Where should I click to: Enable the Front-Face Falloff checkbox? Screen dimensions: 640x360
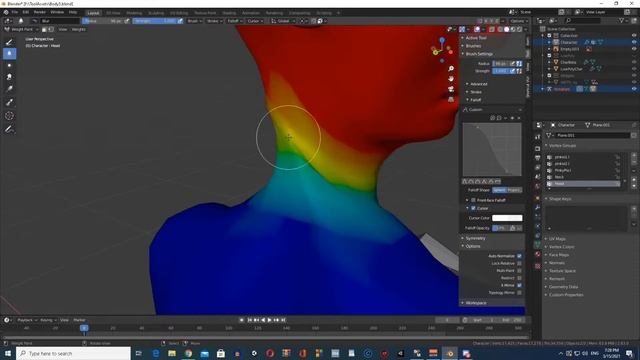coord(473,200)
